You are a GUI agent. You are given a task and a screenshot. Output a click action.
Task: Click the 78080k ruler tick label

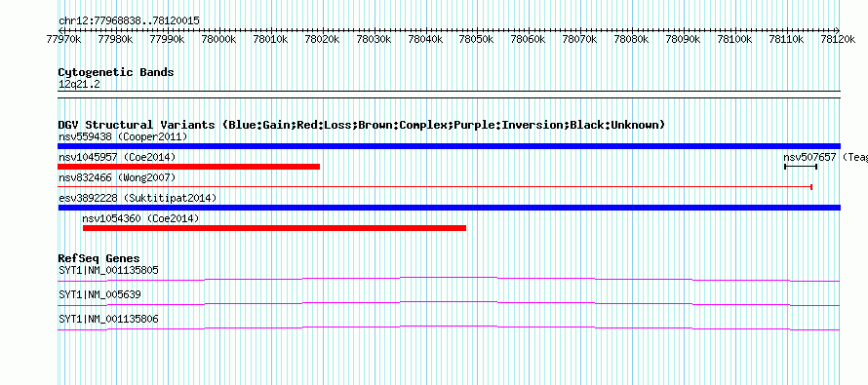point(632,39)
